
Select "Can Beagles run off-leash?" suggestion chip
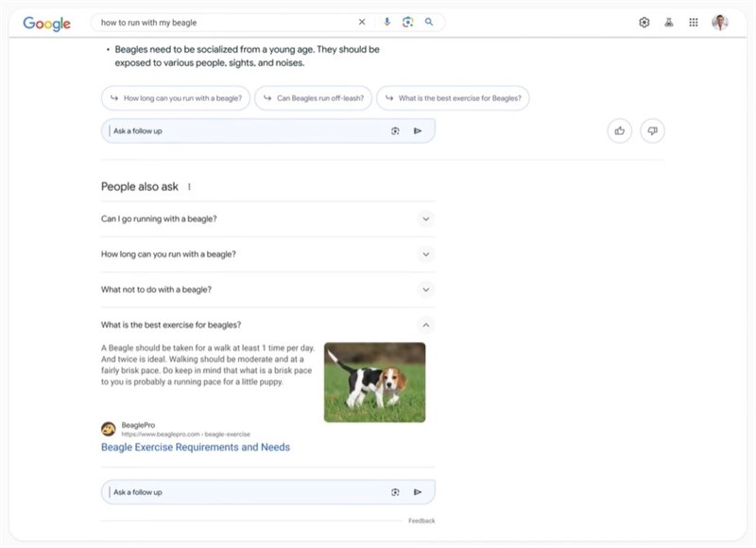(x=313, y=98)
